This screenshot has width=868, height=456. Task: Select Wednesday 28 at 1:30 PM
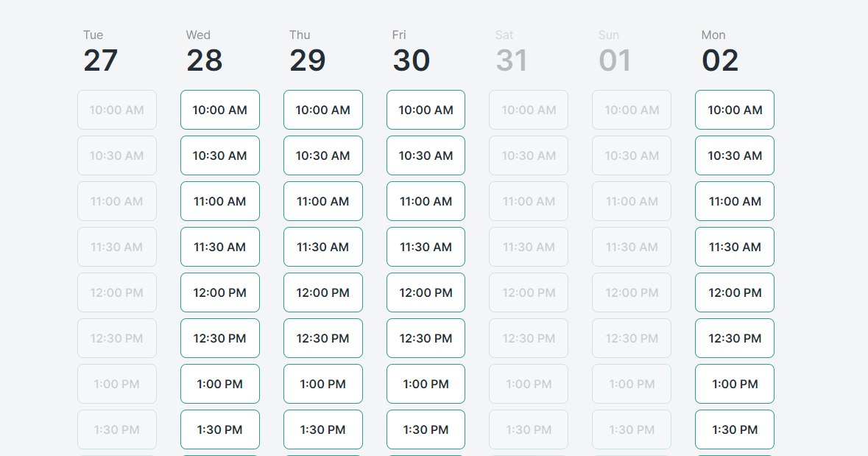tap(220, 429)
